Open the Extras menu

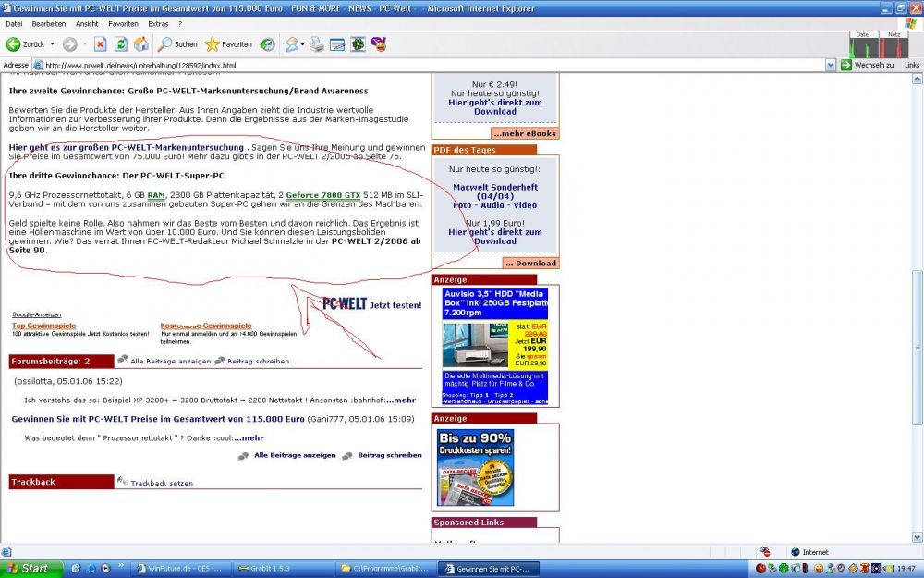coord(158,24)
